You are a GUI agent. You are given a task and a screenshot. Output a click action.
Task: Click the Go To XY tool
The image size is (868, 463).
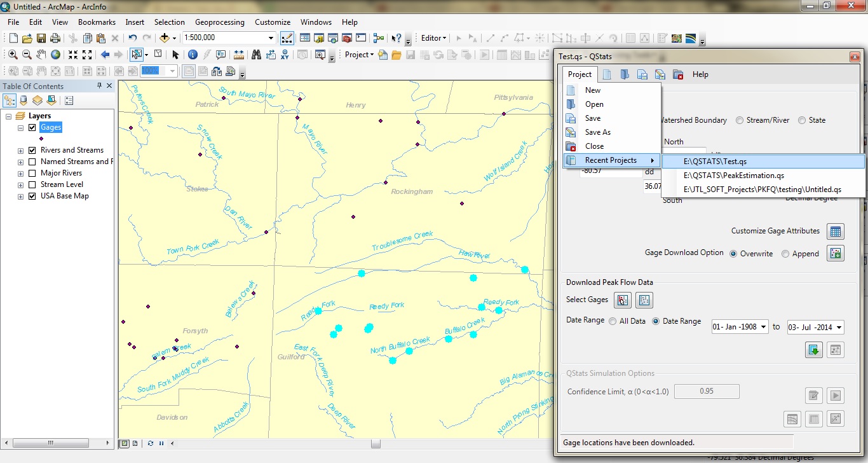pyautogui.click(x=285, y=55)
